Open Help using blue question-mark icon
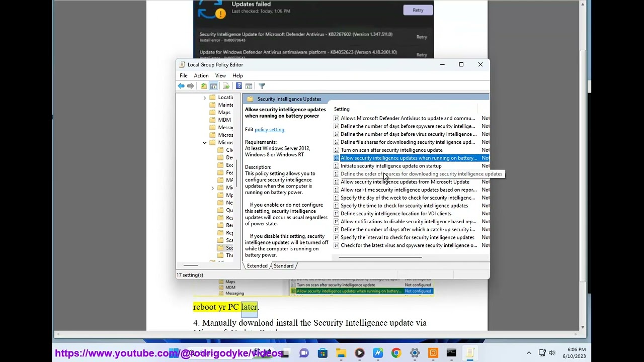The width and height of the screenshot is (644, 362). click(238, 86)
